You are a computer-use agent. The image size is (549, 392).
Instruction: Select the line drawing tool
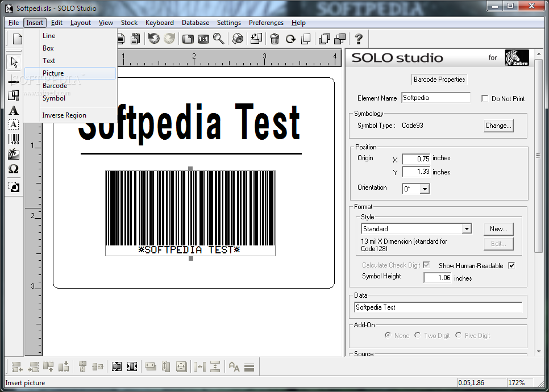point(14,81)
